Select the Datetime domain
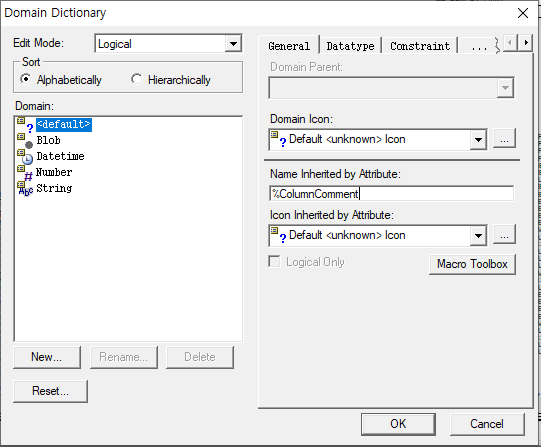The height and width of the screenshot is (447, 541). coord(60,156)
